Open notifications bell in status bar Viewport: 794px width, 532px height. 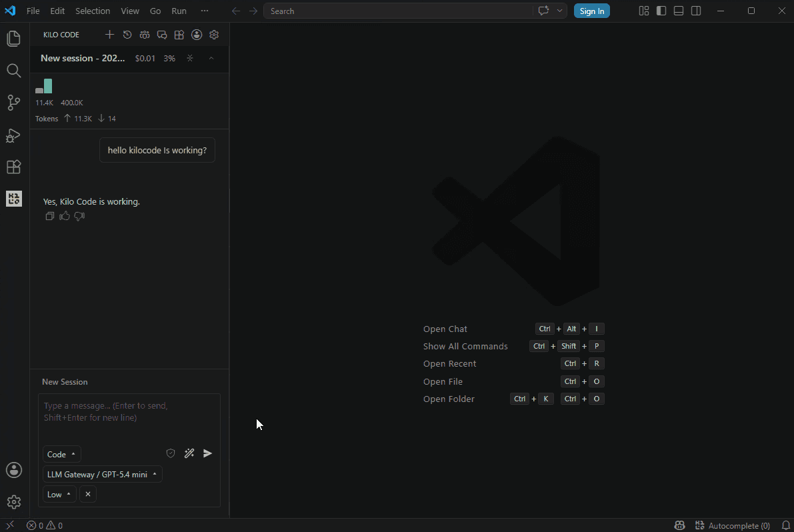[x=786, y=525]
